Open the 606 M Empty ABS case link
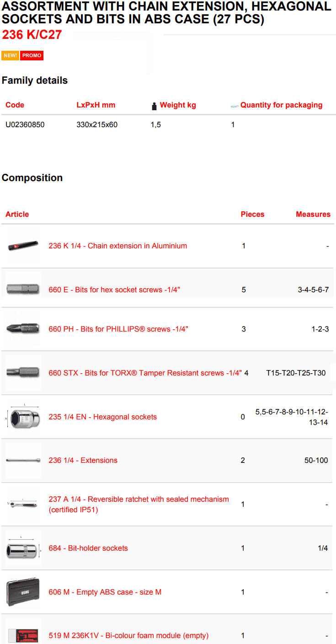 pos(105,592)
